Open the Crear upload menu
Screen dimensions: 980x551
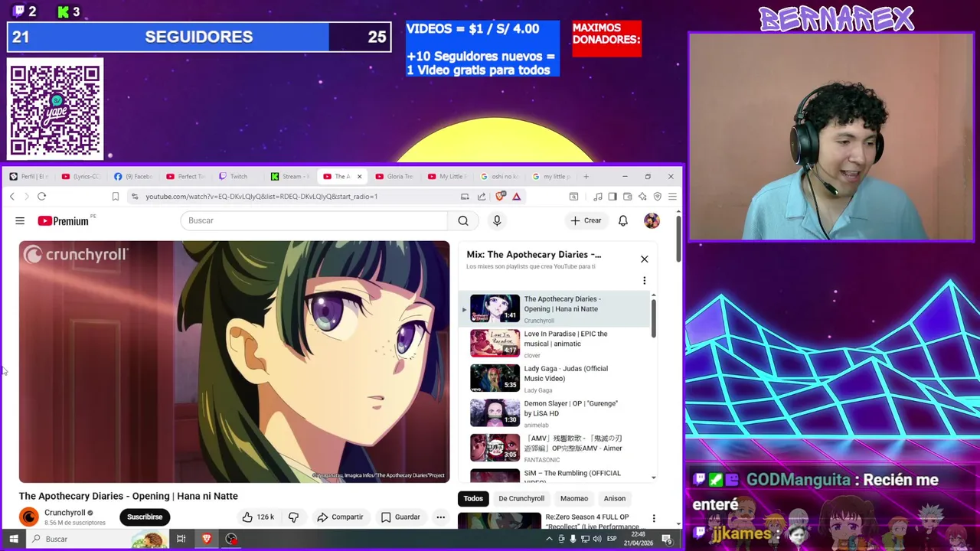click(x=586, y=220)
